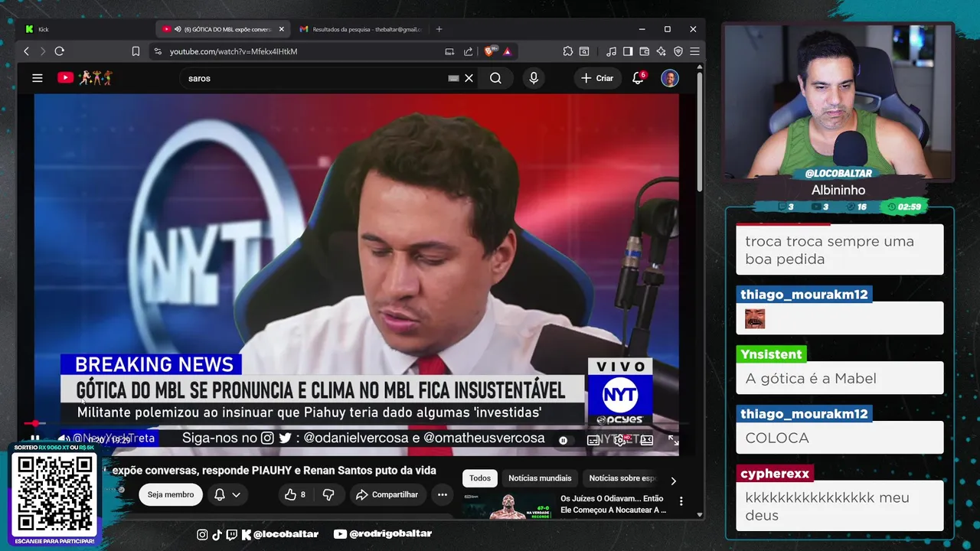Viewport: 980px width, 551px height.
Task: Toggle video subtitles/captions
Action: [593, 440]
